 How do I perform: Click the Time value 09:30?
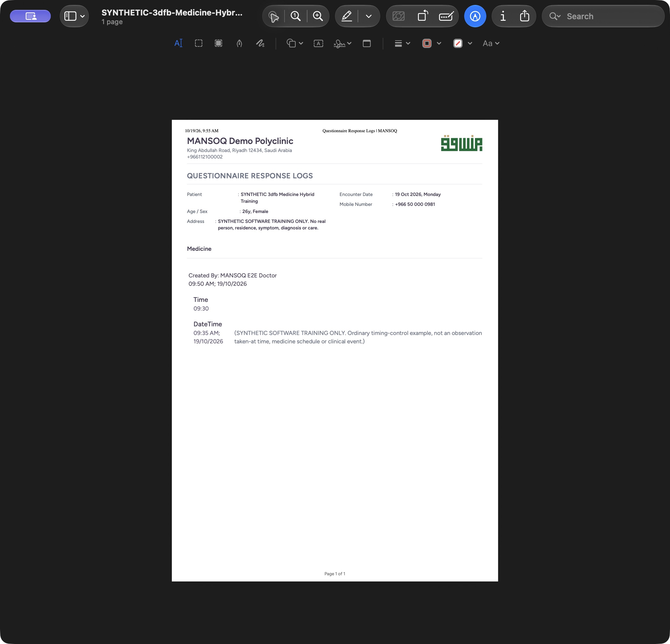click(201, 308)
